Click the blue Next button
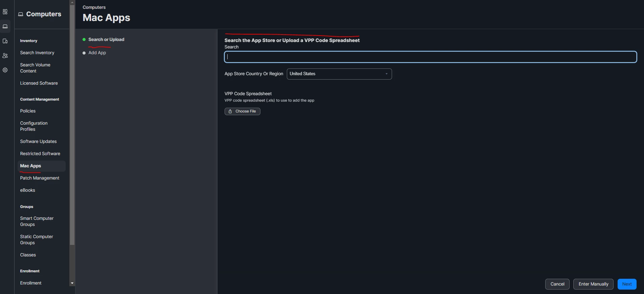Viewport: 644px width, 294px height. [x=627, y=284]
